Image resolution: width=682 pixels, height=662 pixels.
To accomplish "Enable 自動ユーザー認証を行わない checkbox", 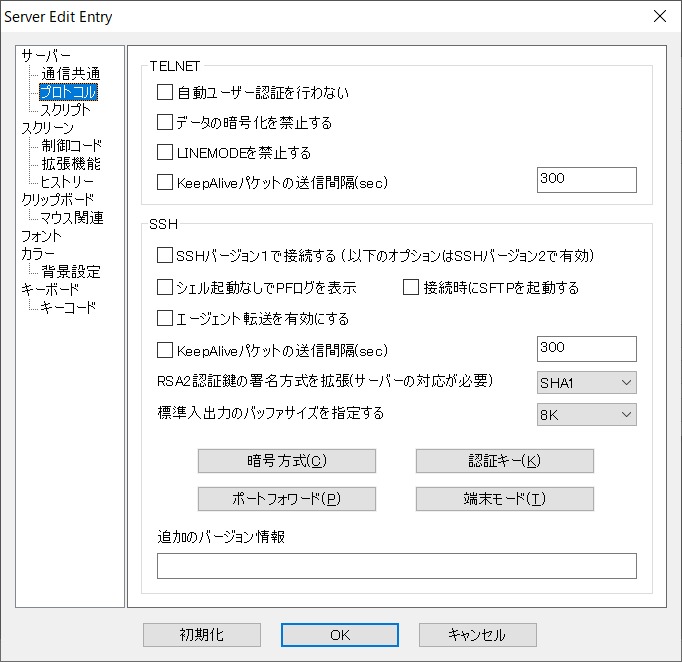I will point(165,92).
